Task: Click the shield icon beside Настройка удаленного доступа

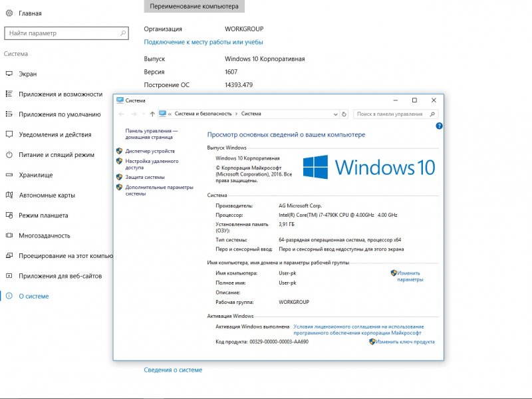Action: click(x=119, y=161)
